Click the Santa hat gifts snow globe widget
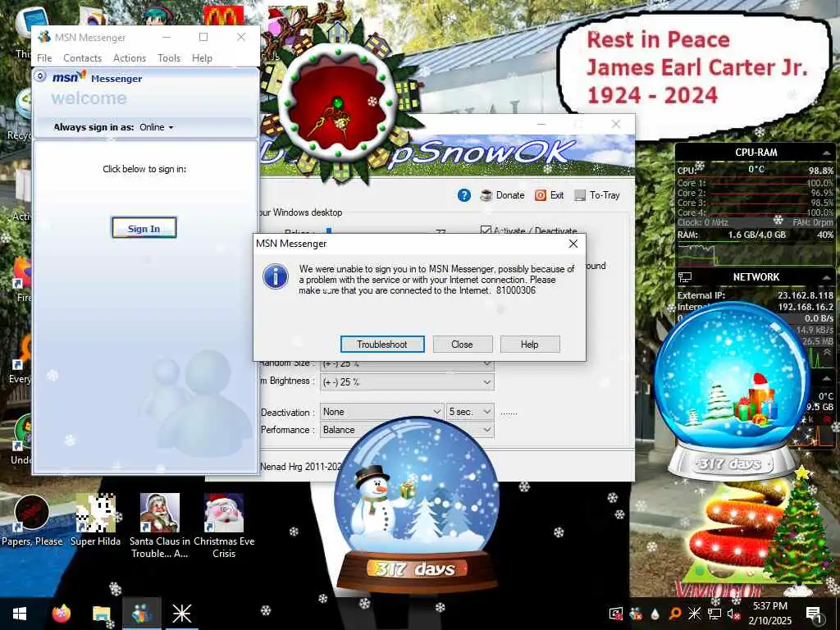 click(733, 391)
